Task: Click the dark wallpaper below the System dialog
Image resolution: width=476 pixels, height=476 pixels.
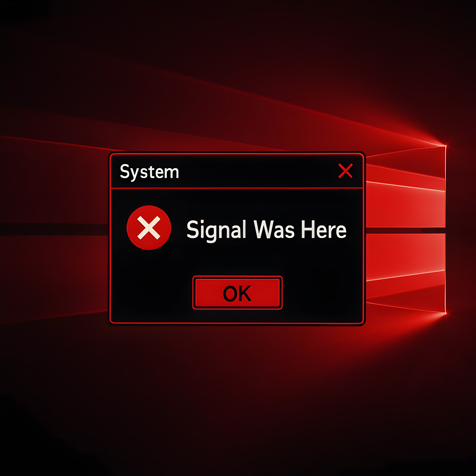Action: [x=237, y=399]
